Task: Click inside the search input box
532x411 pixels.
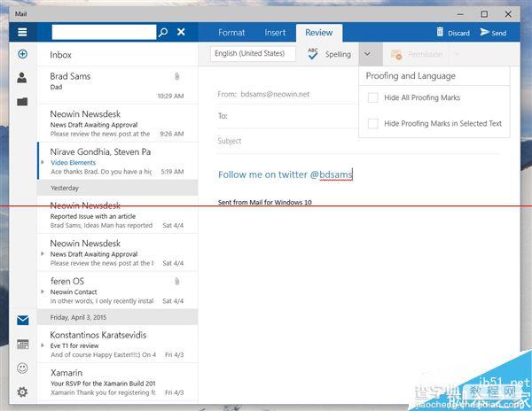Action: pos(104,32)
